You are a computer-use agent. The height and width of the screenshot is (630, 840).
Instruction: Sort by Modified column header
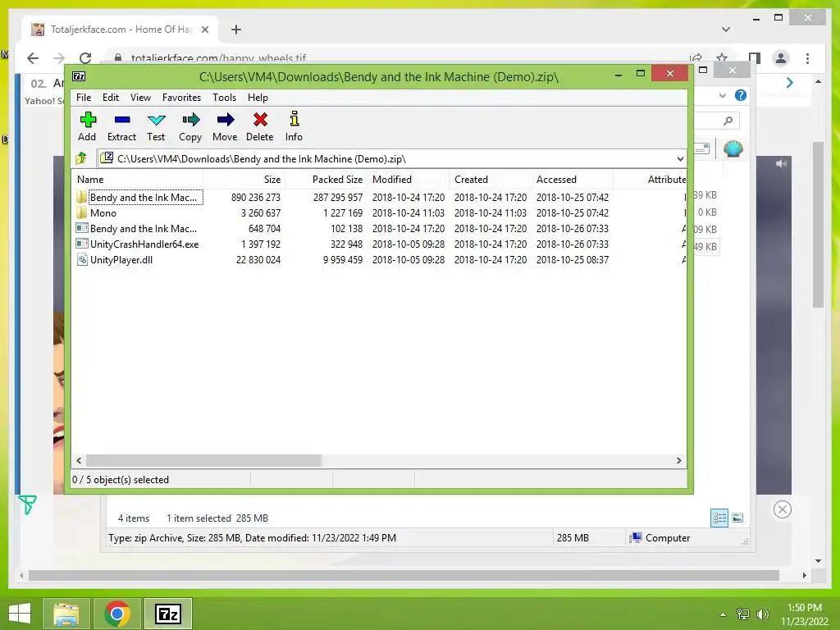[x=409, y=180]
